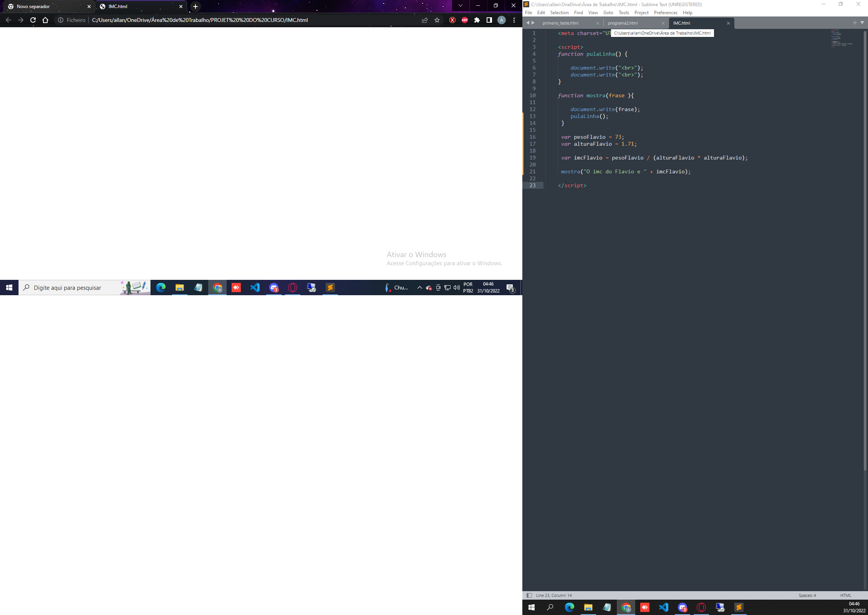Select the IMC.html Chrome tab
The image size is (868, 615).
(141, 7)
